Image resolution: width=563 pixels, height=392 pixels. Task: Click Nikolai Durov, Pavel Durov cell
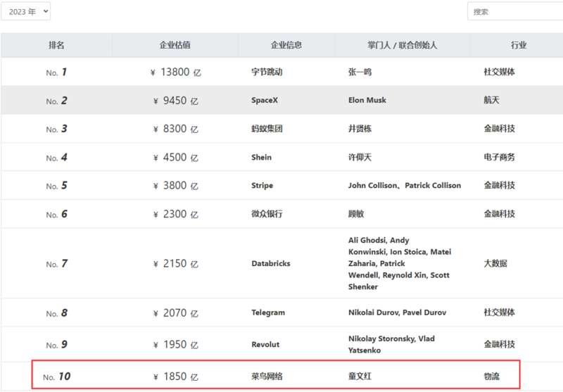[x=397, y=312]
